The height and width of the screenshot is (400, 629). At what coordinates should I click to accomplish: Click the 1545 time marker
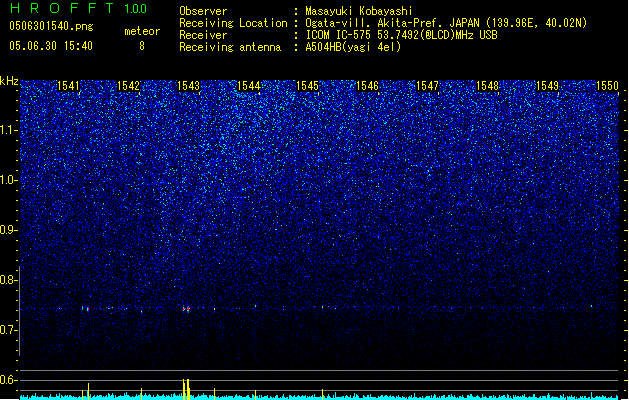click(307, 86)
